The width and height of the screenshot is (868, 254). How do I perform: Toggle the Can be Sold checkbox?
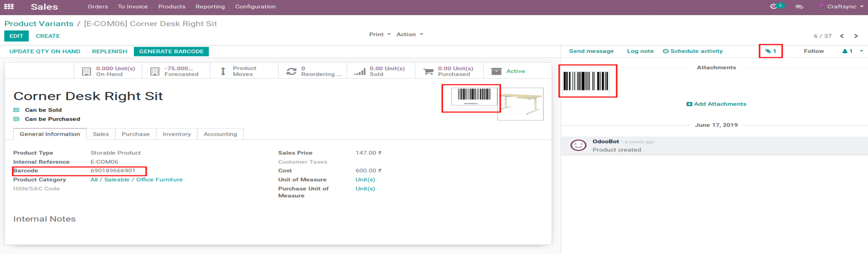click(x=16, y=110)
